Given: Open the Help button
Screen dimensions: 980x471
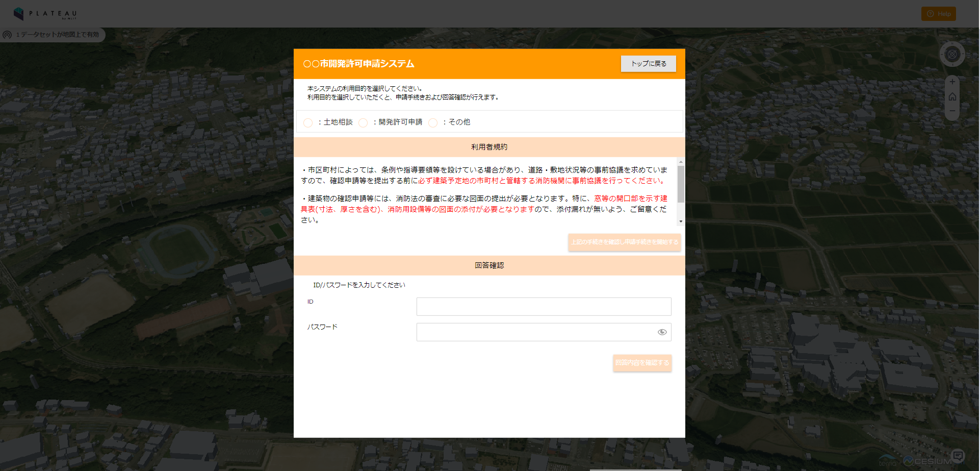Looking at the screenshot, I should click(938, 14).
